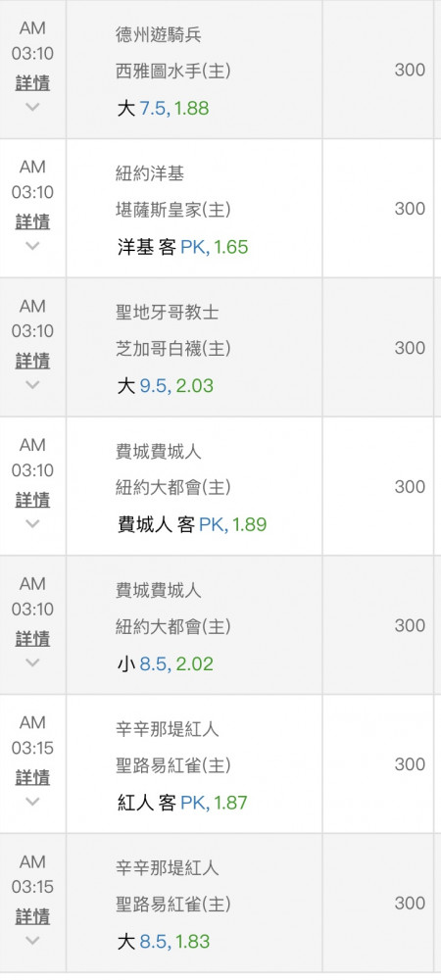Screen dimensions: 441x980
Task: Select the 洋基 客 PK, 1.65 odds
Action: coord(182,248)
